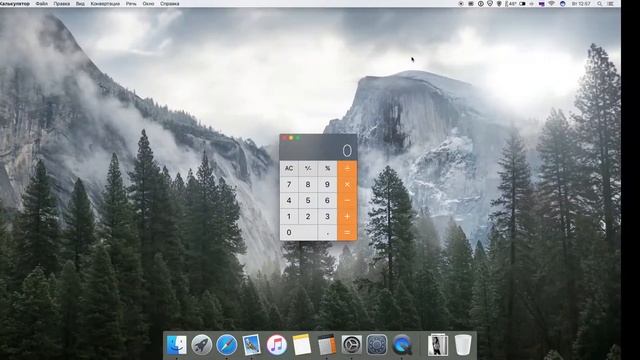Clear the calculator with AC
The width and height of the screenshot is (640, 360).
coord(289,168)
